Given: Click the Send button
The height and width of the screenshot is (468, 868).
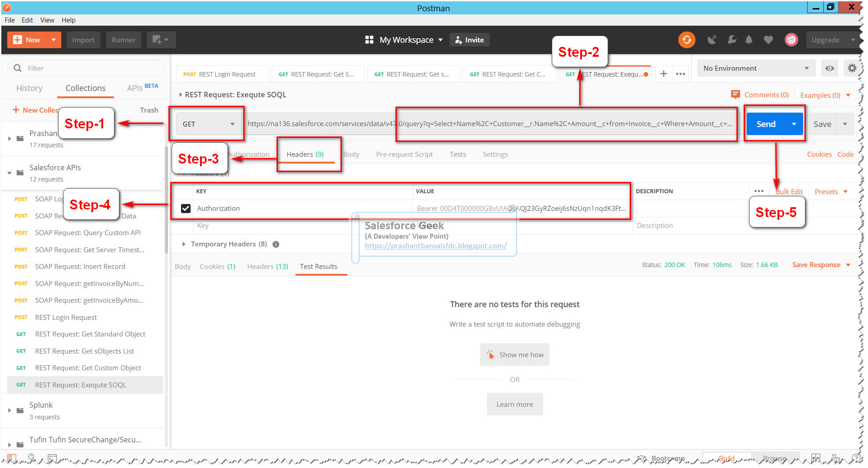Looking at the screenshot, I should [x=765, y=124].
